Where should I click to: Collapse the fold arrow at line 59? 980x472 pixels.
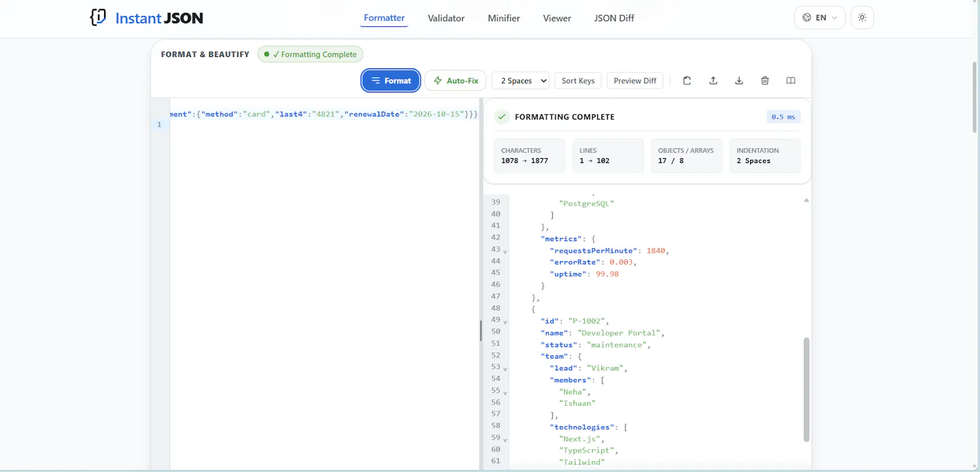pos(505,440)
